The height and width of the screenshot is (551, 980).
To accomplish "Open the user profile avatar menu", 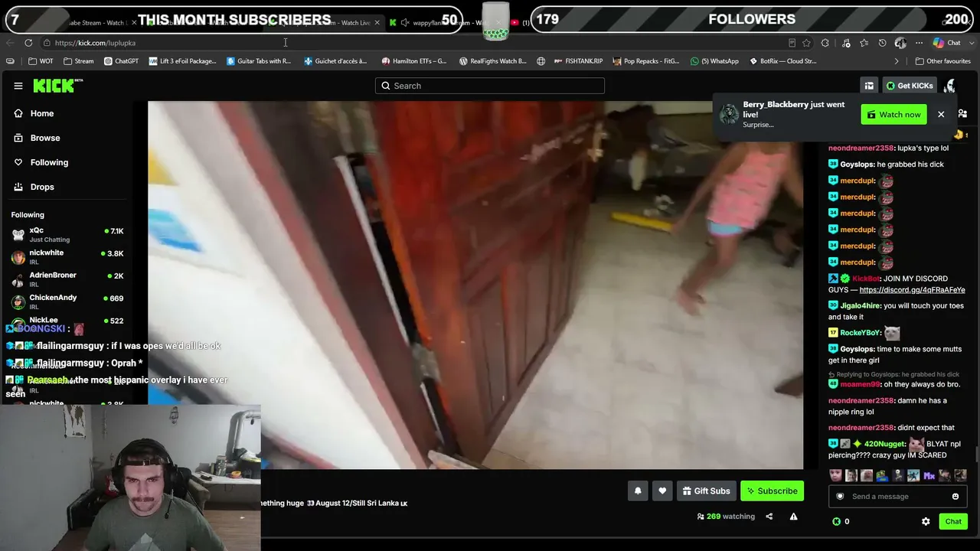I will coord(951,86).
